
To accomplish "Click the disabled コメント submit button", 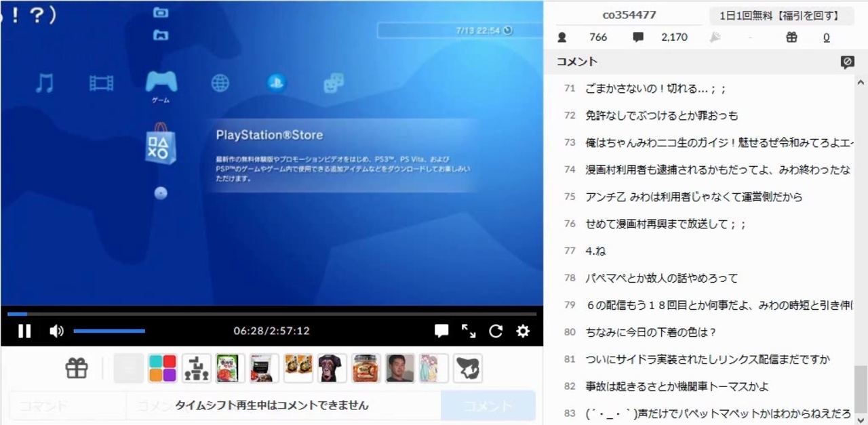I will pyautogui.click(x=488, y=406).
